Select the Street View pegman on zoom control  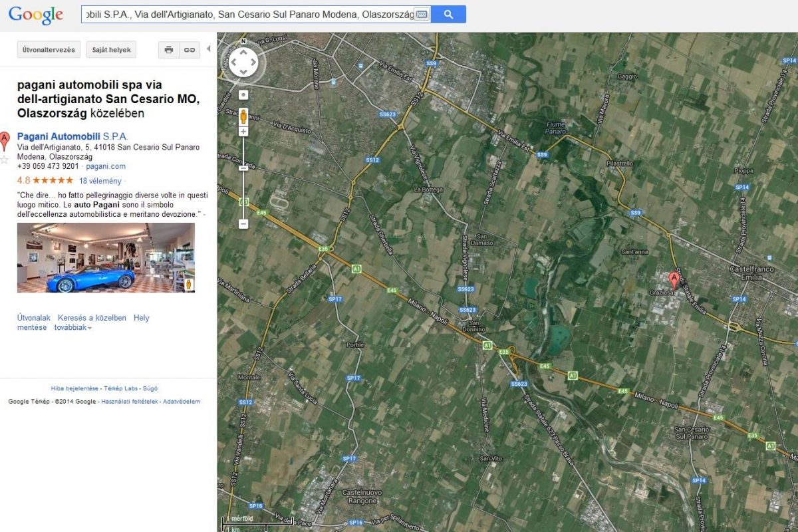pos(243,115)
